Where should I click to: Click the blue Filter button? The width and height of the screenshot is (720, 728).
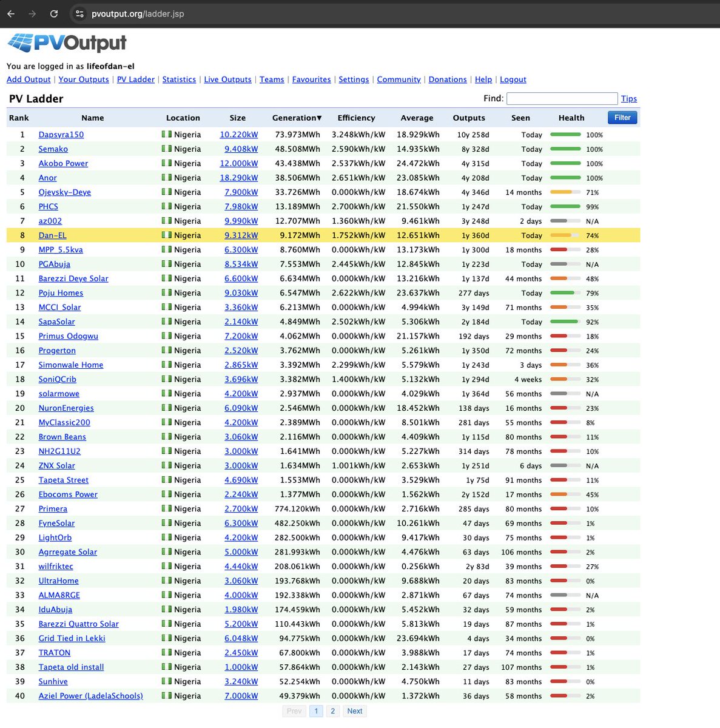[x=622, y=118]
